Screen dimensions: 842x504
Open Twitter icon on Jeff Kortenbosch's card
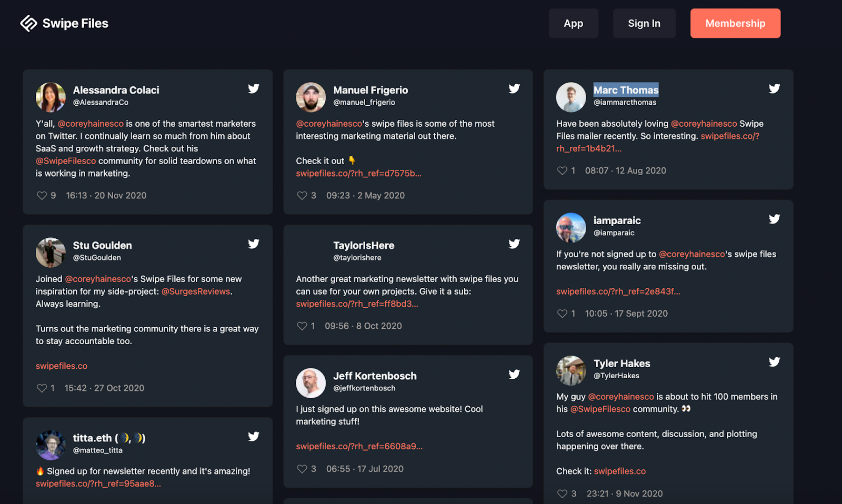tap(514, 374)
